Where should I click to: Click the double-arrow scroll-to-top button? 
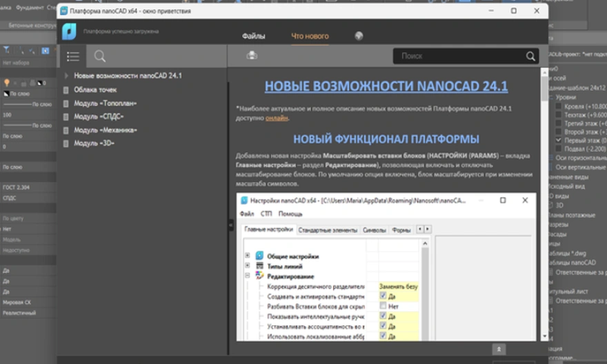499,350
